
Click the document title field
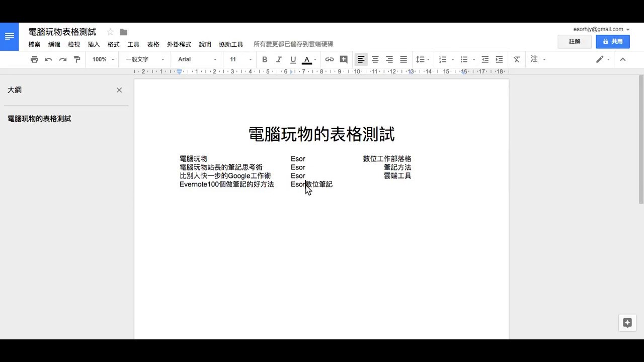coord(62,32)
